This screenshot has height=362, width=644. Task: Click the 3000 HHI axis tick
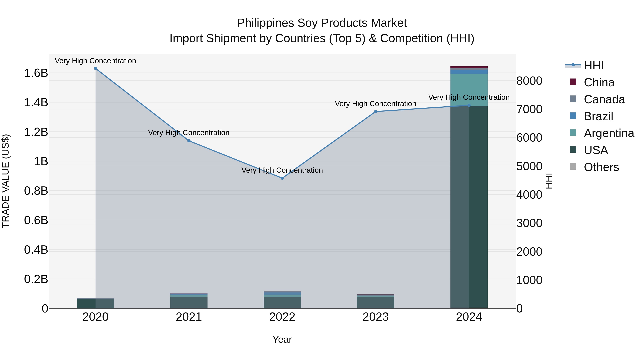click(x=529, y=223)
